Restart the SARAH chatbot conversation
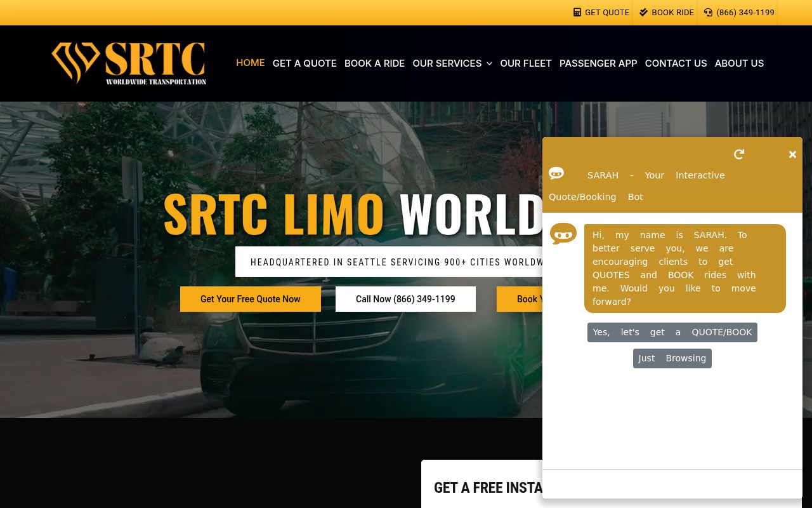This screenshot has height=508, width=812. click(x=739, y=154)
